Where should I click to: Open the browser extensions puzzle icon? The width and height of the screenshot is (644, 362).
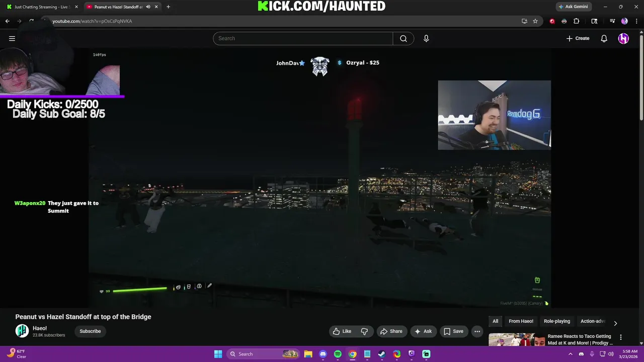(577, 21)
